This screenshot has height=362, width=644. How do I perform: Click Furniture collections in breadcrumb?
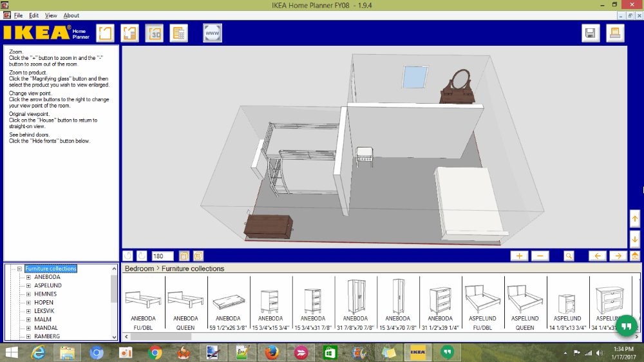point(193,269)
